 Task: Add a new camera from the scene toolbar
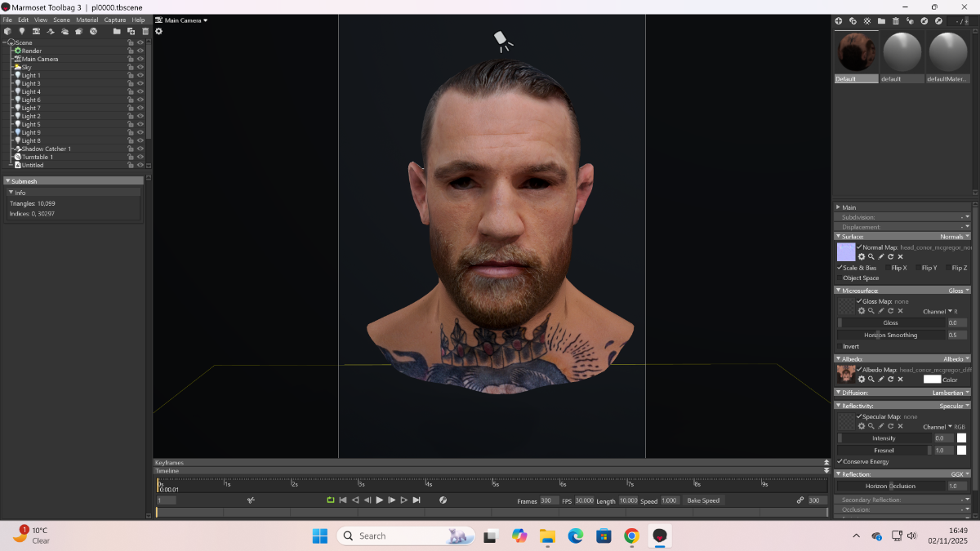point(36,31)
